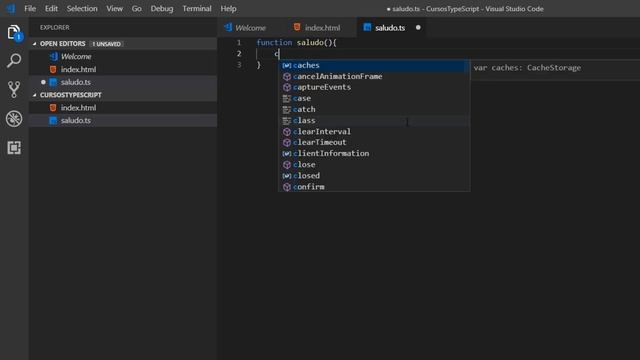
Task: Open the Debug view in activity bar
Action: click(14, 119)
